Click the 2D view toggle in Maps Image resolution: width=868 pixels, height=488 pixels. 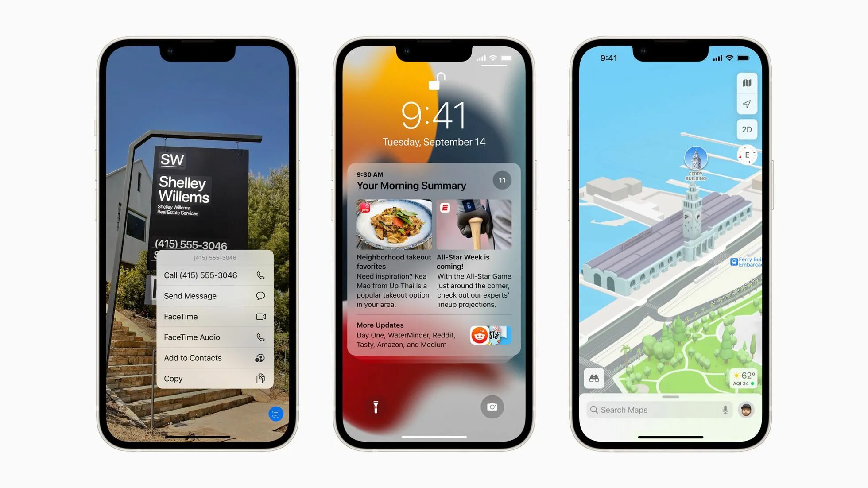click(748, 129)
